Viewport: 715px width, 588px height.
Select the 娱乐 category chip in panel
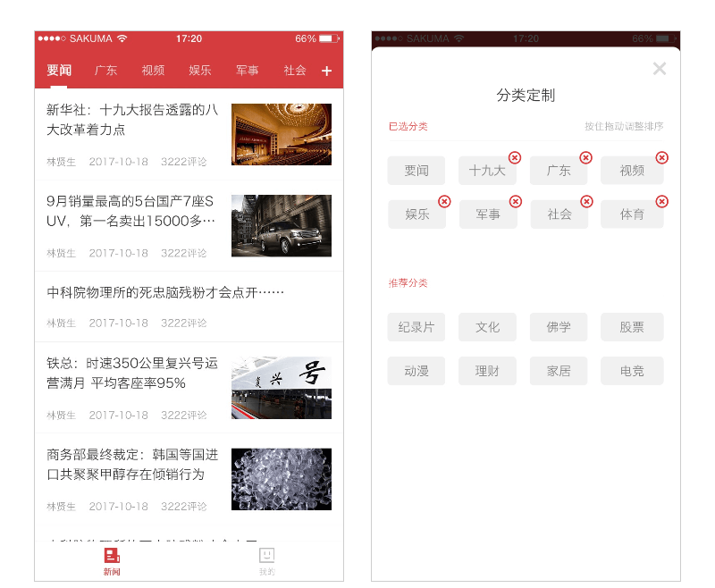pyautogui.click(x=416, y=214)
